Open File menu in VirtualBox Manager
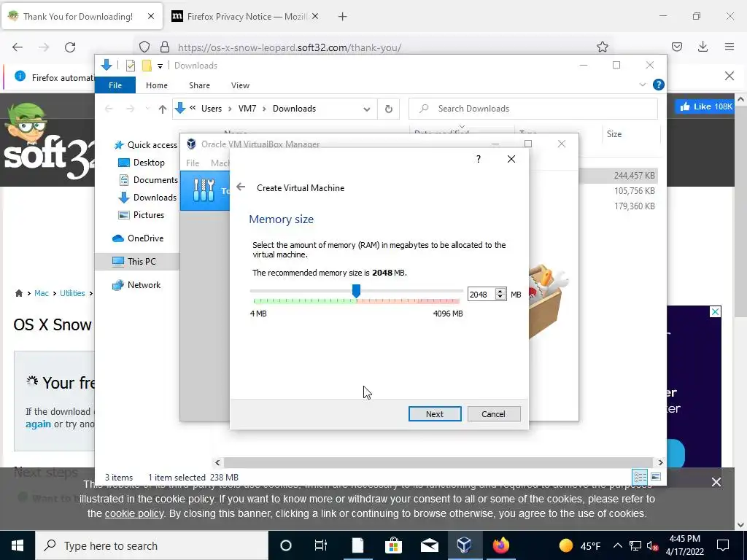 click(x=193, y=163)
